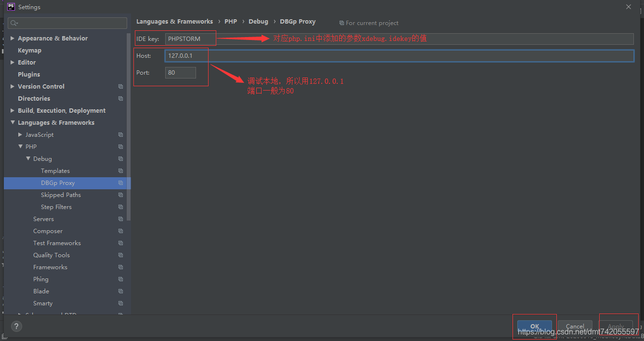This screenshot has height=341, width=644.
Task: Open Phing settings
Action: (x=41, y=279)
